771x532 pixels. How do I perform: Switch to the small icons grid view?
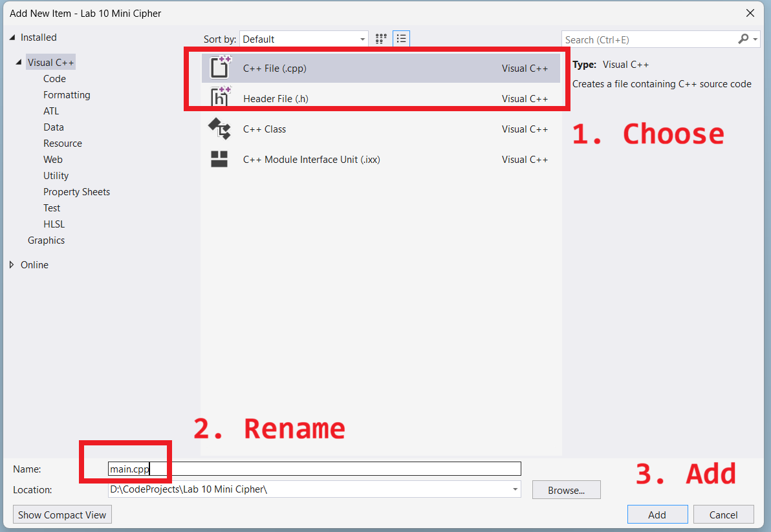381,39
